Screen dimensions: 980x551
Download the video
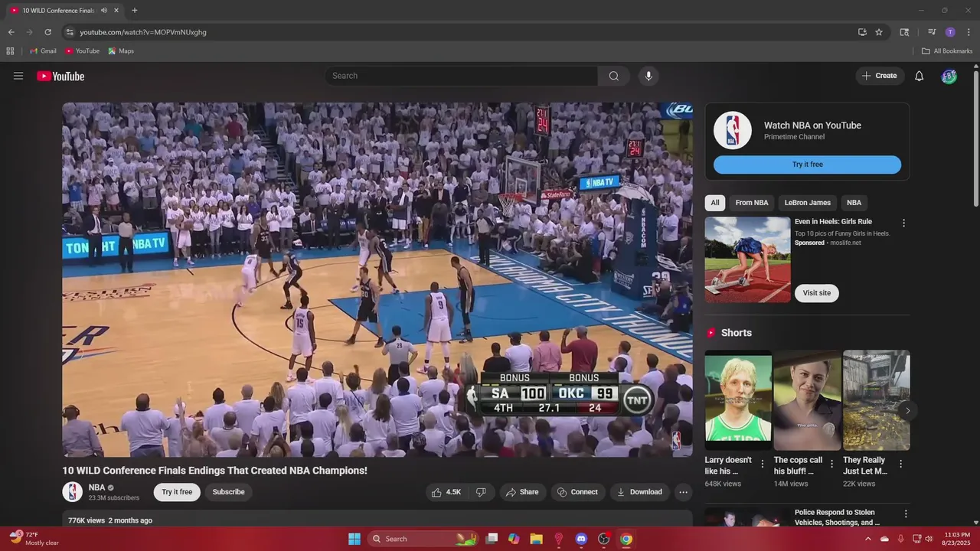point(640,492)
